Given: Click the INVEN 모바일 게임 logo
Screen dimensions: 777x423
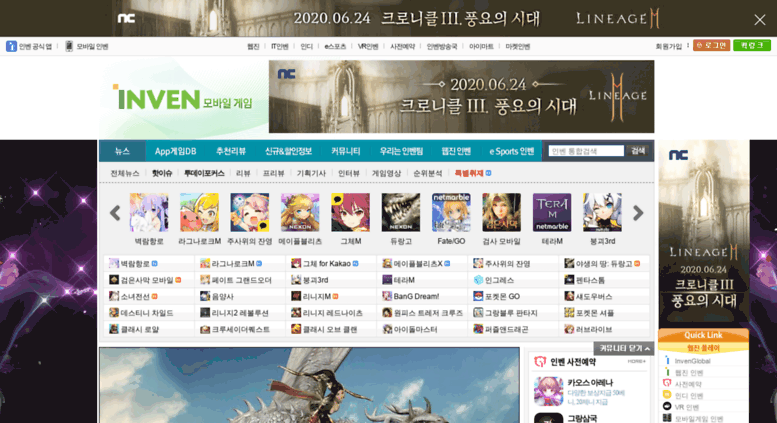Looking at the screenshot, I should (x=182, y=99).
